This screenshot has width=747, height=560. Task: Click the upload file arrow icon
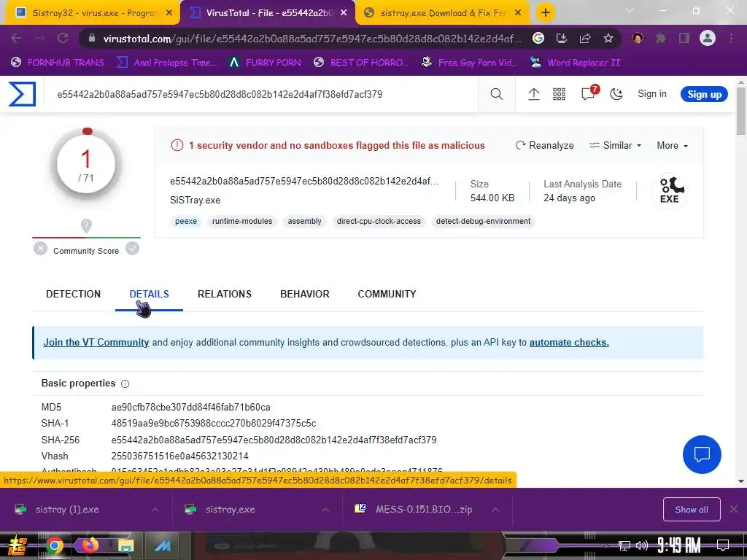click(x=533, y=94)
